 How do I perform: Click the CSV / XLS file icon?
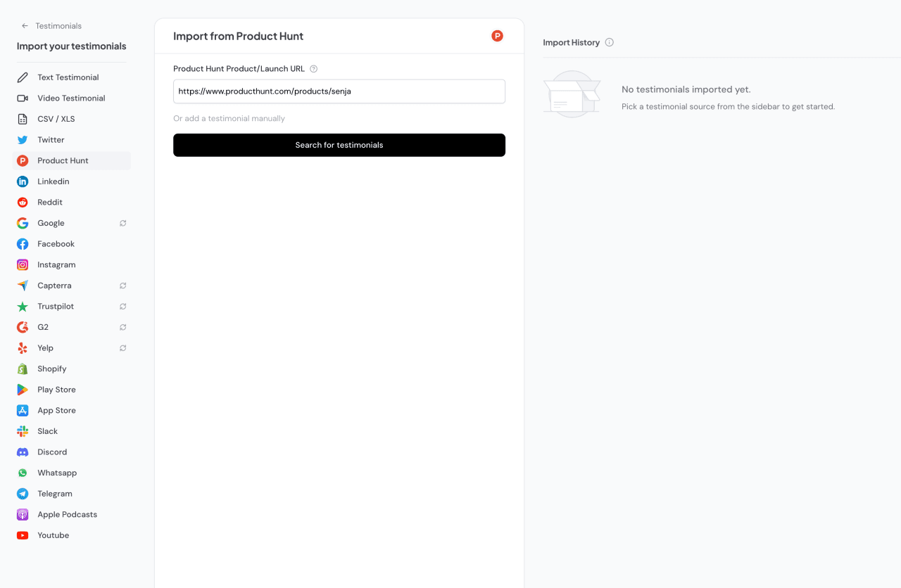tap(23, 119)
